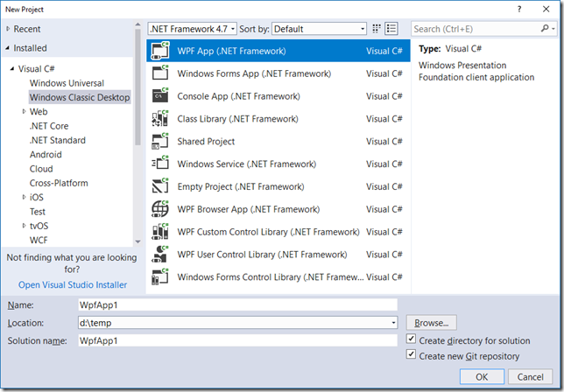This screenshot has height=392, width=564.
Task: Select WPF Custom Control Library template name
Action: [268, 232]
